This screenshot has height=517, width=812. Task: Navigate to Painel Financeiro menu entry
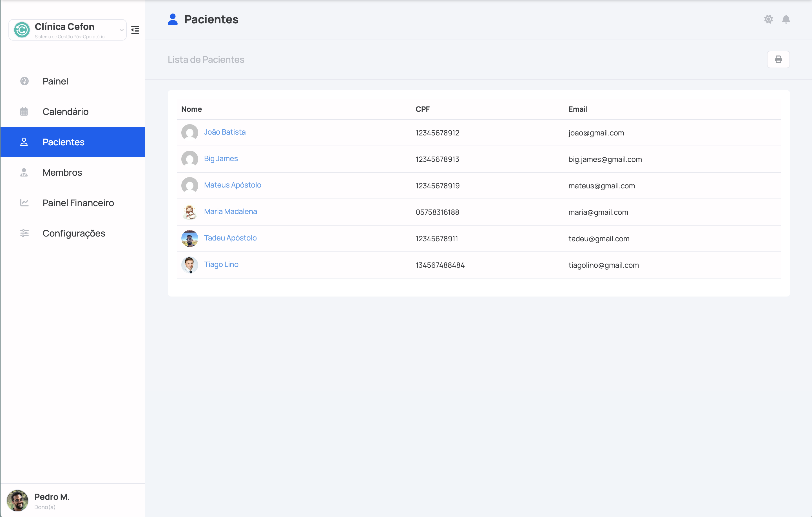click(x=78, y=203)
